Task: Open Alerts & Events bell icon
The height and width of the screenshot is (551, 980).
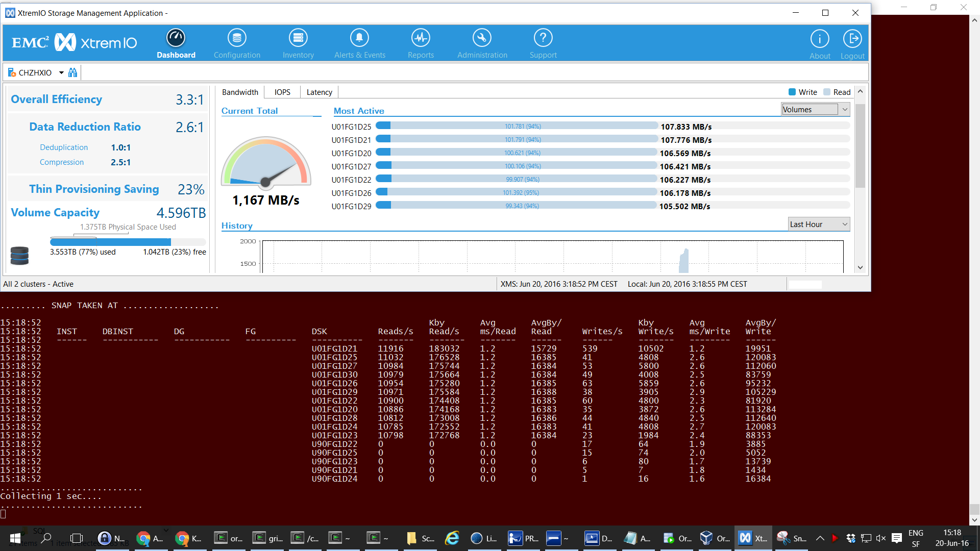Action: click(x=359, y=38)
